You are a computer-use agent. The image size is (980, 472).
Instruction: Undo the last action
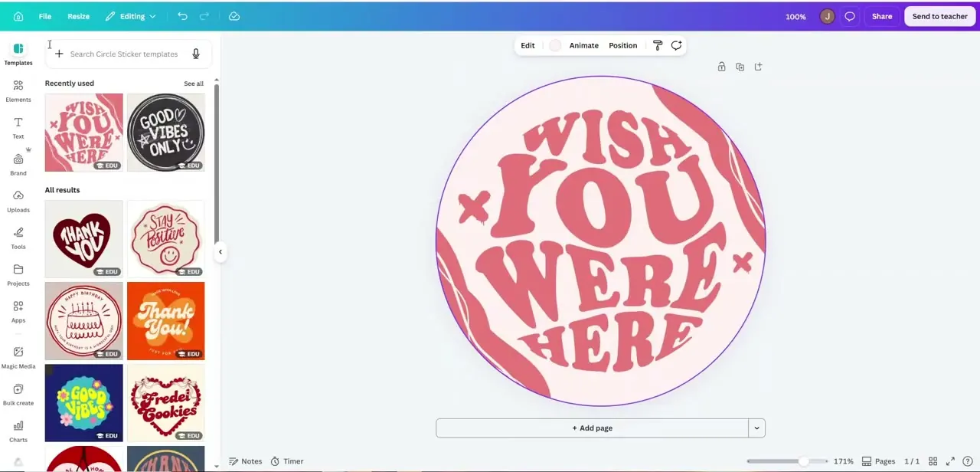tap(182, 16)
